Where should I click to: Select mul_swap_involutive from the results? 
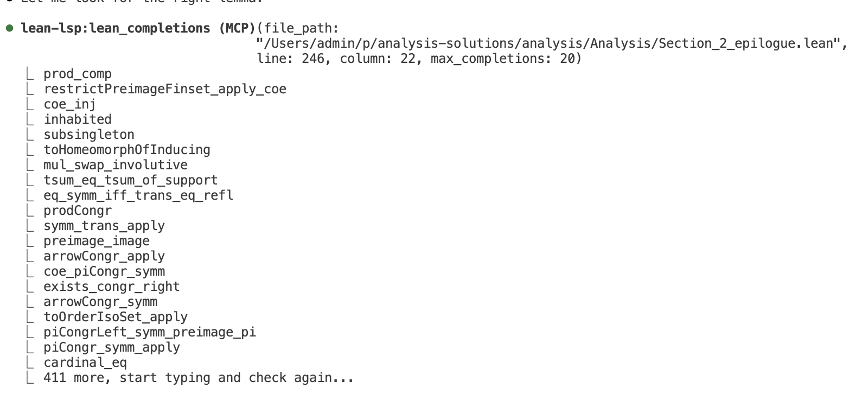[x=116, y=165]
